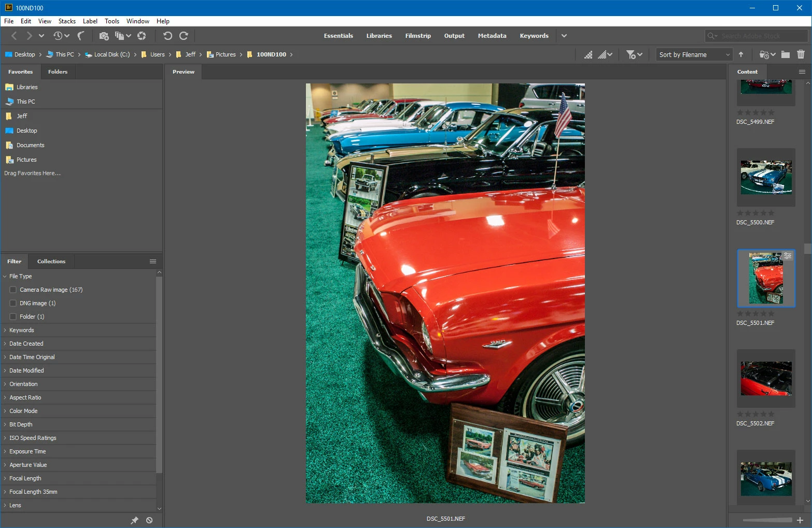Viewport: 812px width, 528px height.
Task: Go back with the back arrow
Action: (14, 36)
